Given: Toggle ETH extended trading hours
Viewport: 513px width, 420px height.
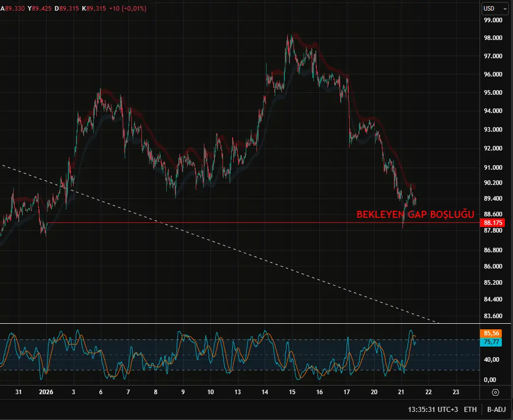Looking at the screenshot, I should [470, 409].
